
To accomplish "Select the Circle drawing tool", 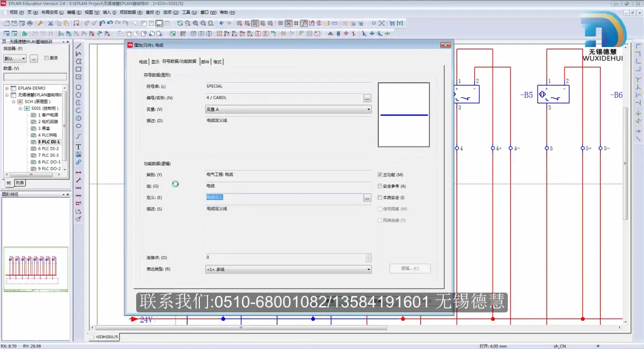I will 78,88.
